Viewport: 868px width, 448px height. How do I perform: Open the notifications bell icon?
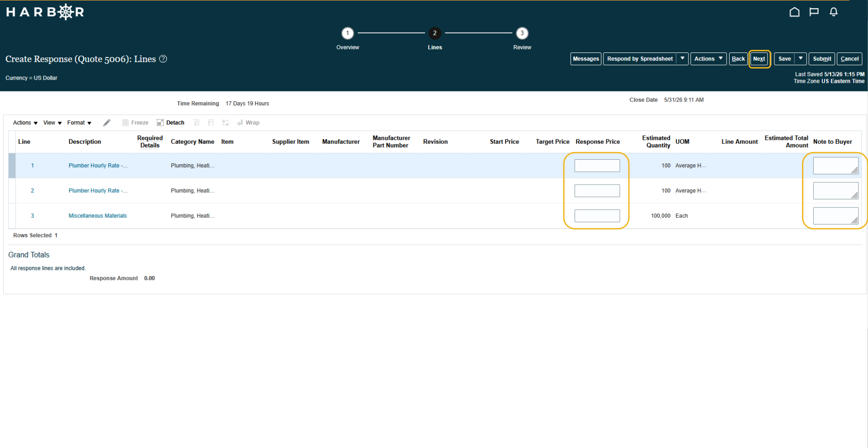click(834, 12)
